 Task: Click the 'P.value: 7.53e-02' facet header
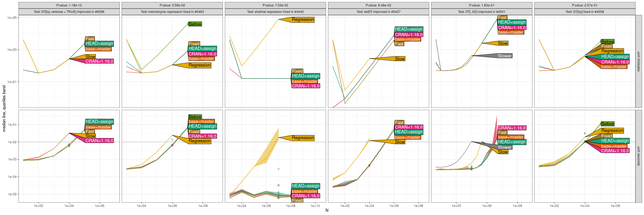(x=275, y=5)
